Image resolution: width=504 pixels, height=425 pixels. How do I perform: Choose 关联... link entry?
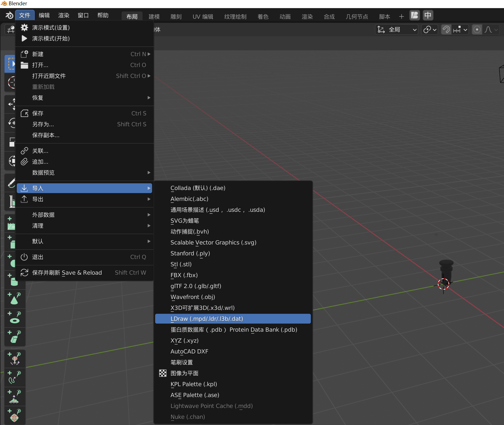[x=84, y=151]
